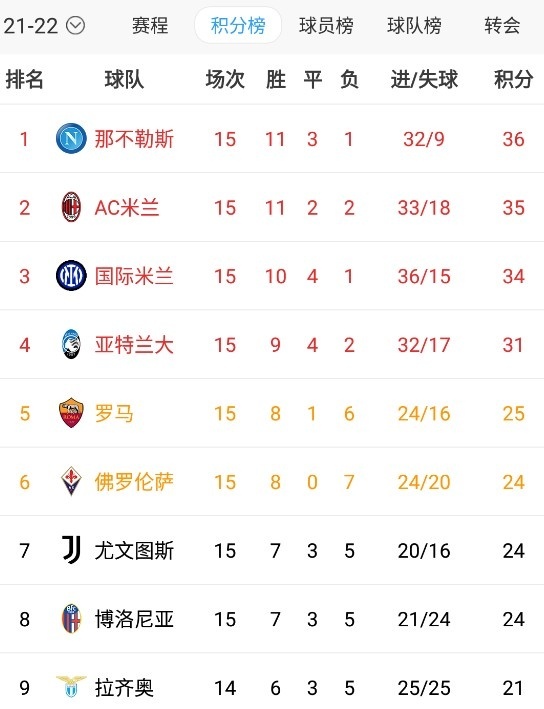Open the 转会 tab
The width and height of the screenshot is (544, 709).
[502, 25]
